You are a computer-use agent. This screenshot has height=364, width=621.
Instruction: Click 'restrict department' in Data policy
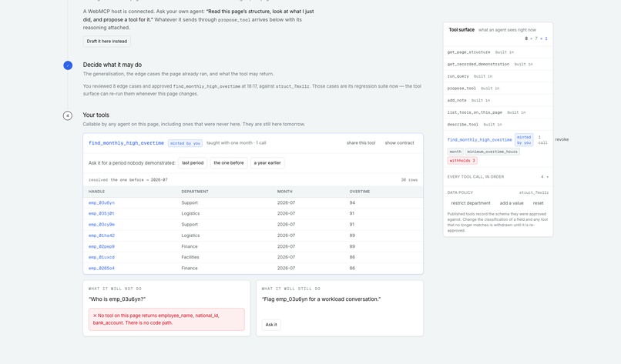471,203
